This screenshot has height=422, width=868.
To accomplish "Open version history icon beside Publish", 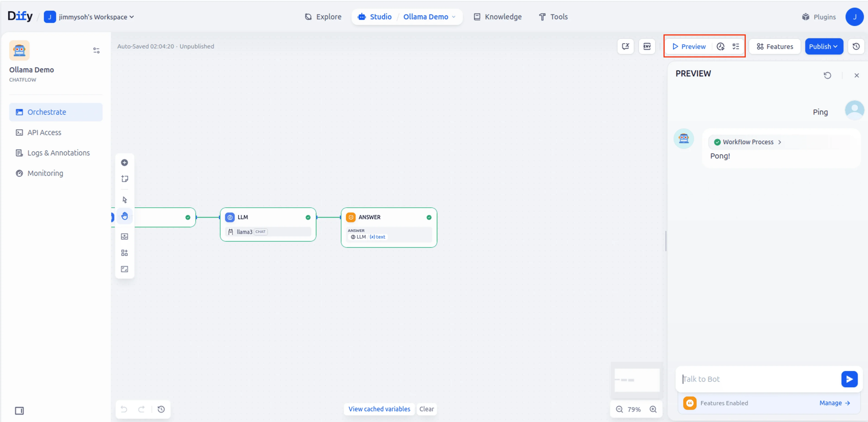I will (856, 47).
